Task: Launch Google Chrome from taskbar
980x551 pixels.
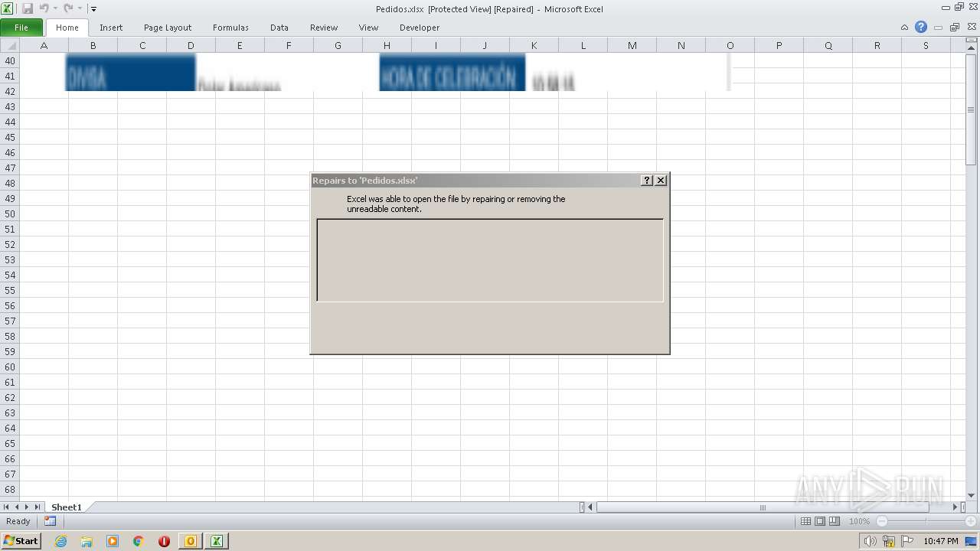Action: [x=139, y=541]
